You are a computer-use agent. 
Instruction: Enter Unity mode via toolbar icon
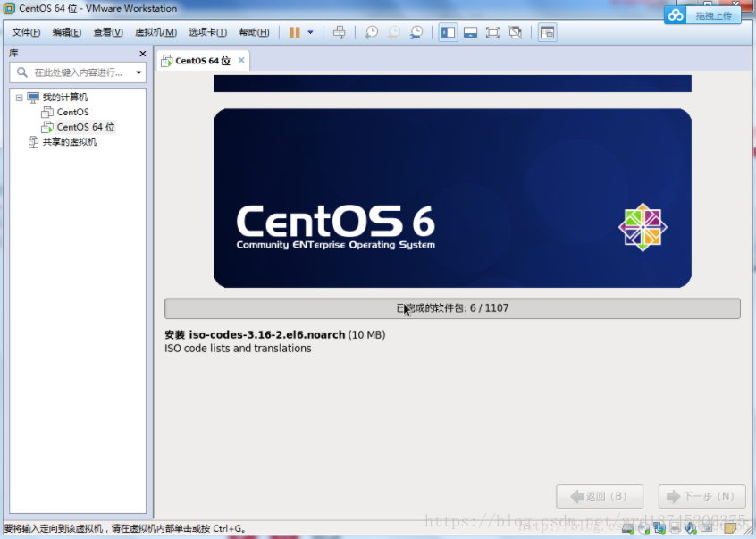(515, 32)
